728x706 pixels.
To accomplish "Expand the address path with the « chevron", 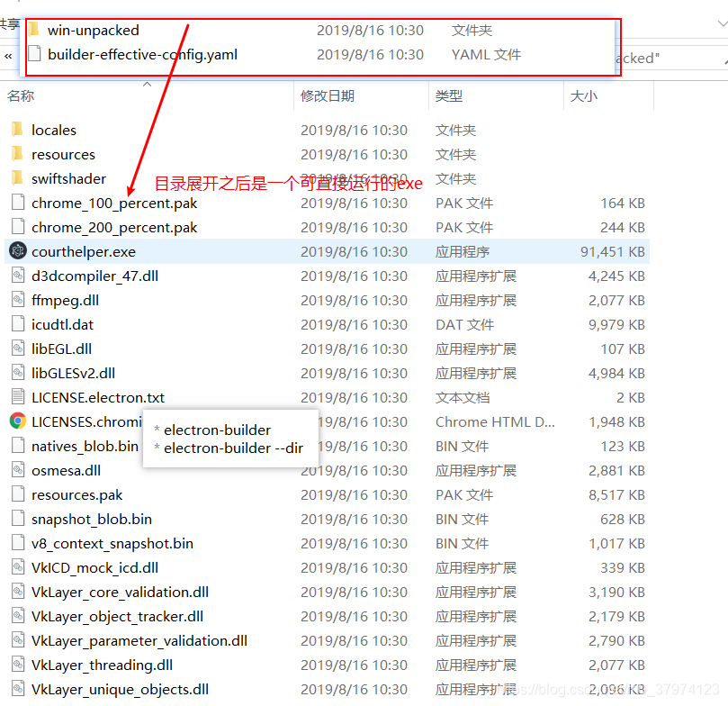I will click(x=8, y=56).
